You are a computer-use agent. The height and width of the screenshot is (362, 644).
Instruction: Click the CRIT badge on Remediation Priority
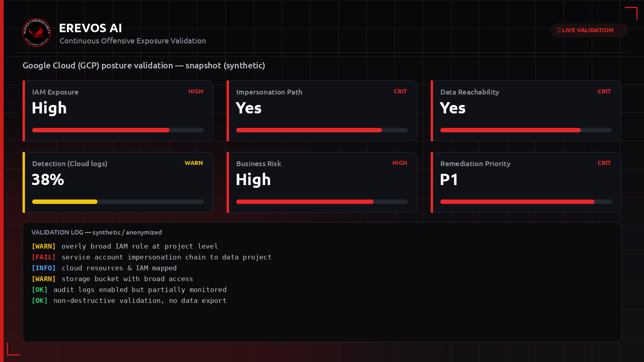604,163
